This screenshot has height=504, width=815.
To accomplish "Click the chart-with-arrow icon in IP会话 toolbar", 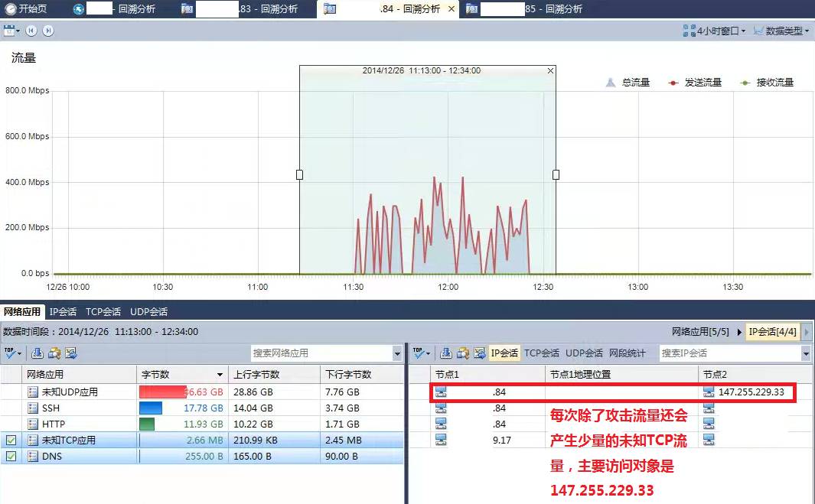I will pyautogui.click(x=480, y=353).
